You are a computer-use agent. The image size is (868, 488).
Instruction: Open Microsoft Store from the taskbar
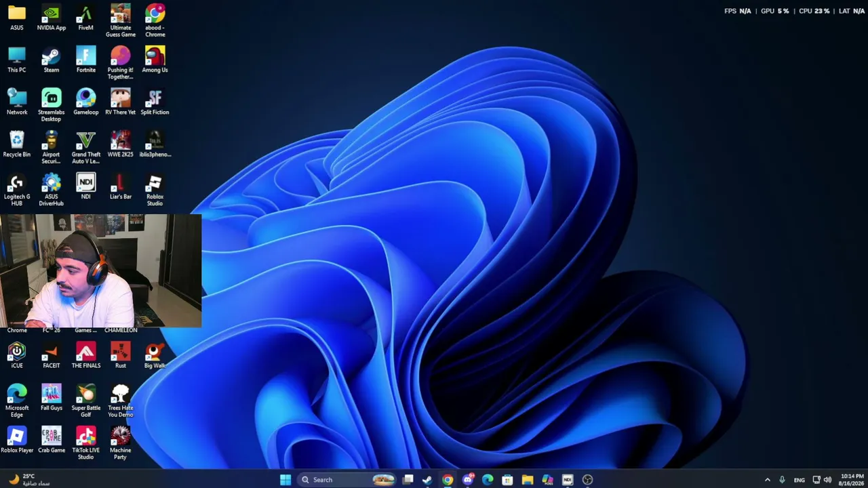507,480
